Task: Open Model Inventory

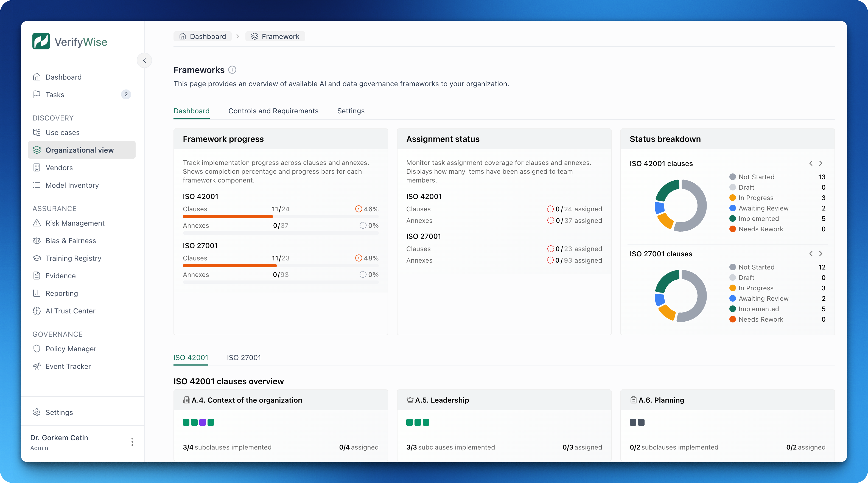Action: 72,185
